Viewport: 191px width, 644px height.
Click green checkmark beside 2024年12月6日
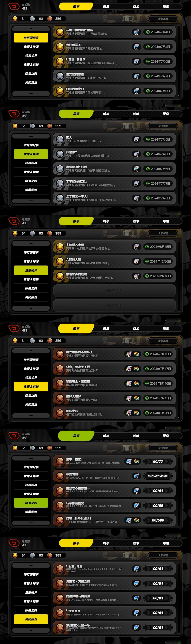coord(147,261)
